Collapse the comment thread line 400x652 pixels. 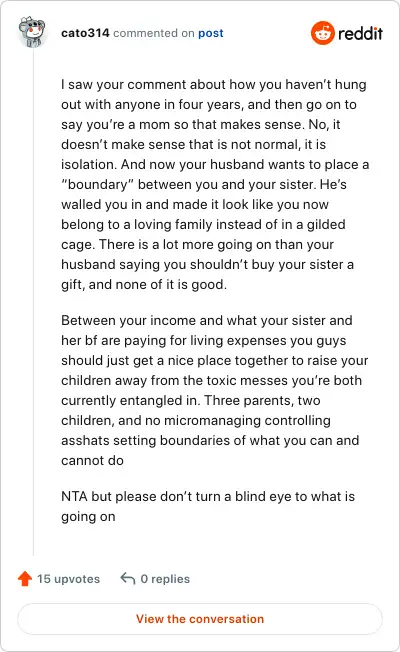(x=33, y=301)
